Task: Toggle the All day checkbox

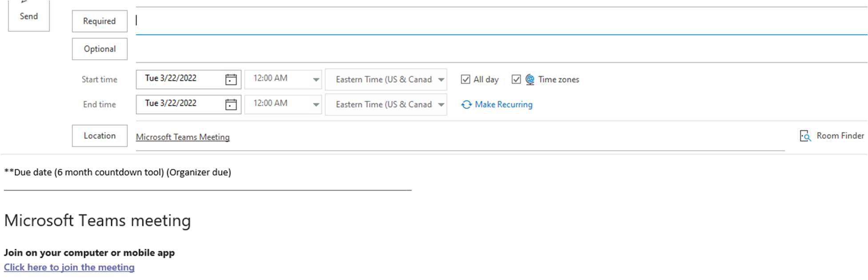Action: coord(466,80)
